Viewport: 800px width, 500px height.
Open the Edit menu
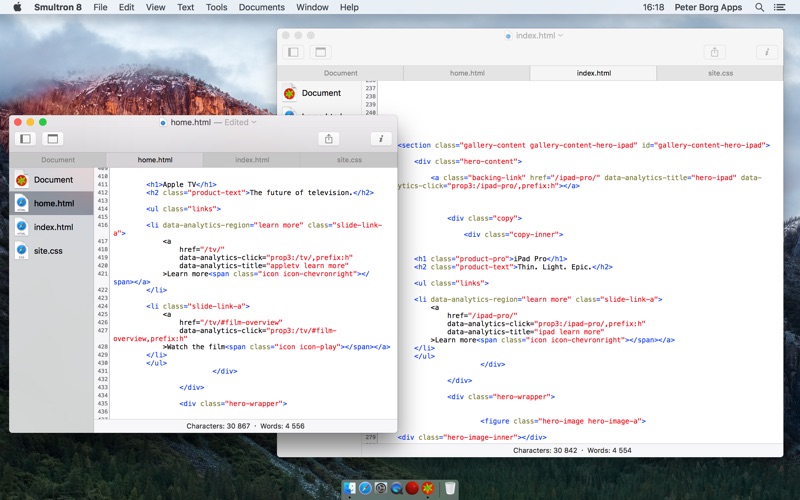tap(127, 7)
